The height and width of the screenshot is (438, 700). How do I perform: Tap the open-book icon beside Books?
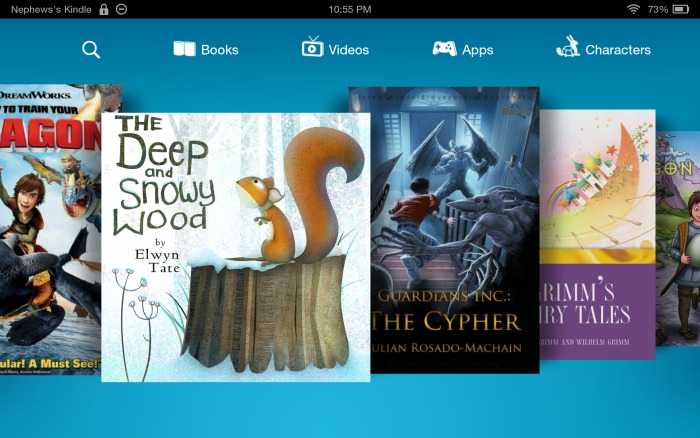point(184,49)
